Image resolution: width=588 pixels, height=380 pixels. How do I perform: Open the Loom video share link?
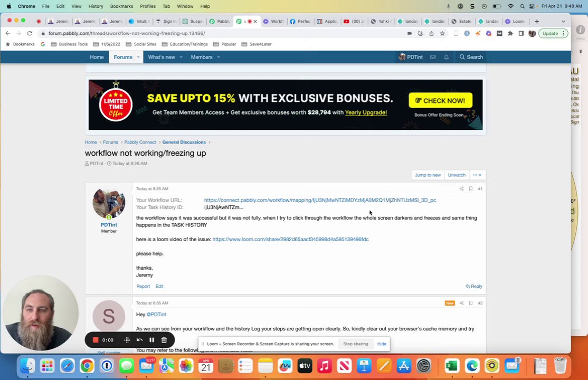click(290, 239)
